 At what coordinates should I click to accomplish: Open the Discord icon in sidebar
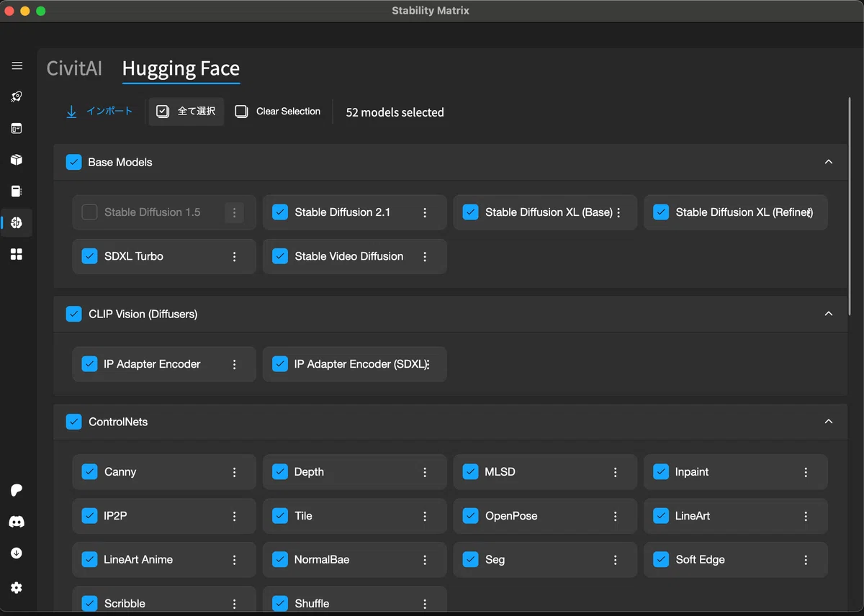point(17,522)
